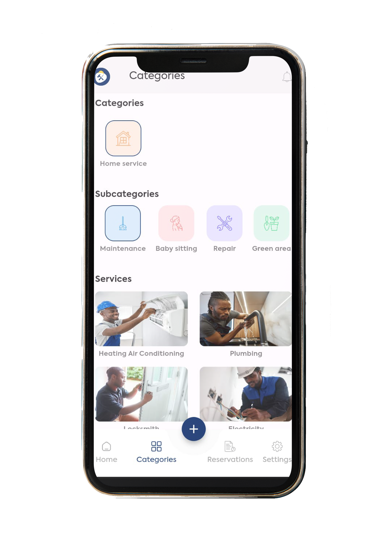Select the Maintenance subcategory icon

122,225
